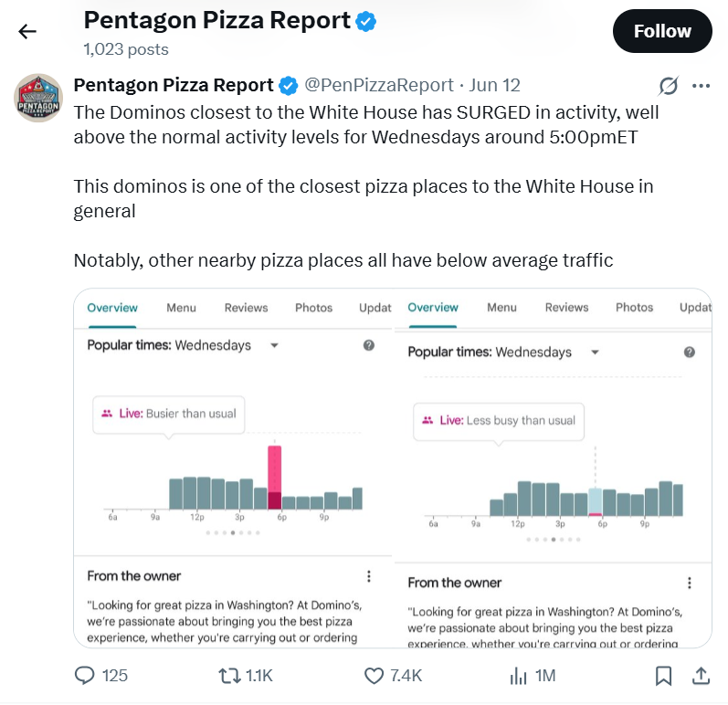This screenshot has height=705, width=728.
Task: Bookmark this post
Action: coord(664,676)
